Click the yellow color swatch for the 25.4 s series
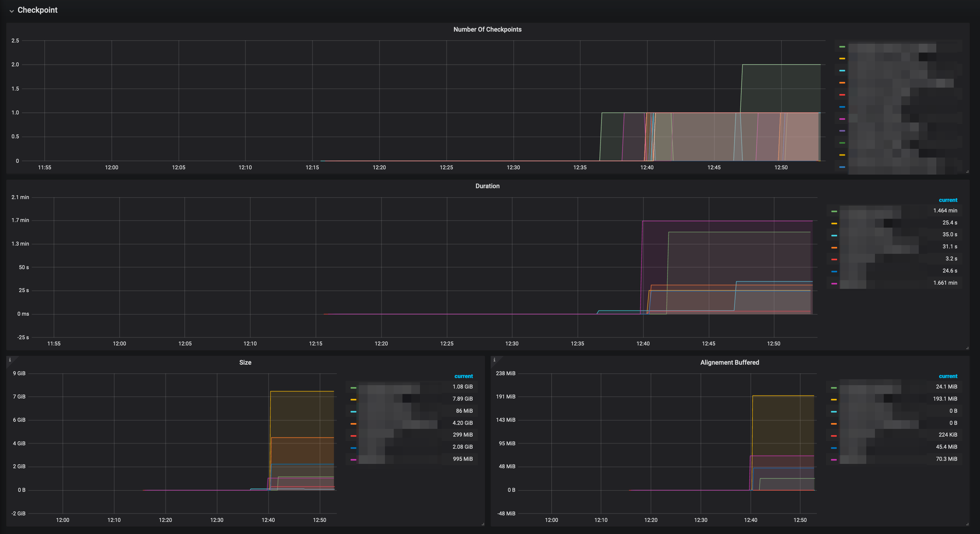The height and width of the screenshot is (534, 980). [x=834, y=223]
